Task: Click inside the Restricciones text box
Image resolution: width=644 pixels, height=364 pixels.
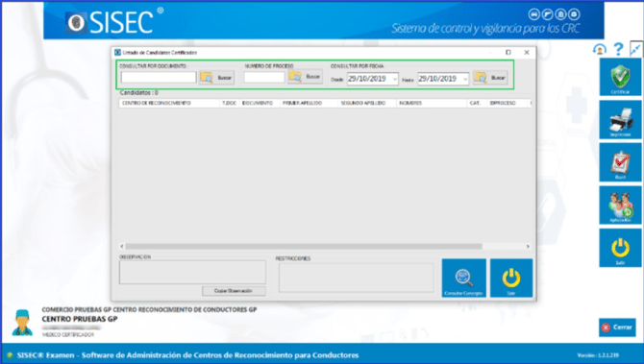Action: click(x=356, y=278)
